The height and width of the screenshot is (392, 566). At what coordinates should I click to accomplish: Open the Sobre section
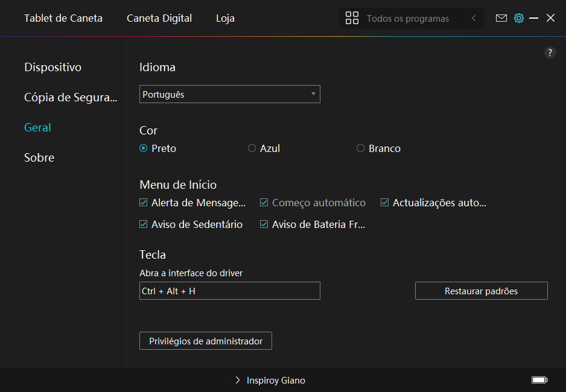(39, 157)
